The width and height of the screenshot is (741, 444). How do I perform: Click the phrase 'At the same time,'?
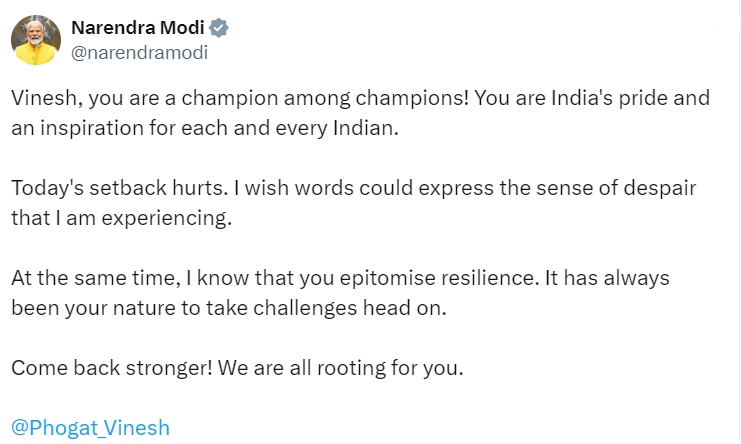click(96, 278)
